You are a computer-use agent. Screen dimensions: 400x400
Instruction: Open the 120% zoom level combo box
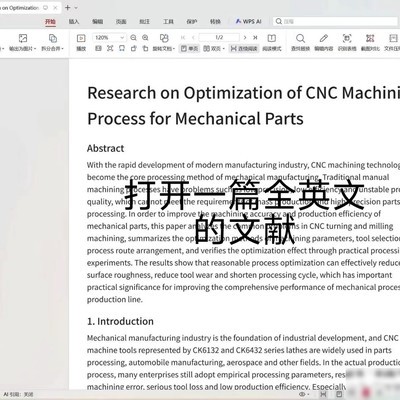[x=109, y=38]
